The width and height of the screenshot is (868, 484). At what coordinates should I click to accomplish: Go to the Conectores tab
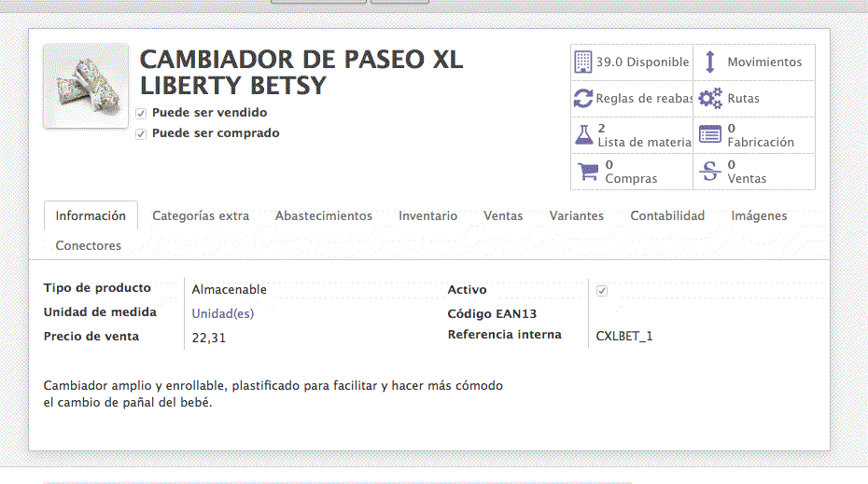(x=89, y=246)
